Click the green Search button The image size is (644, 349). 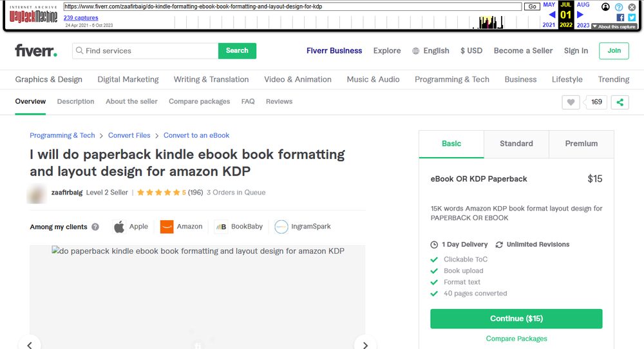[x=237, y=51]
